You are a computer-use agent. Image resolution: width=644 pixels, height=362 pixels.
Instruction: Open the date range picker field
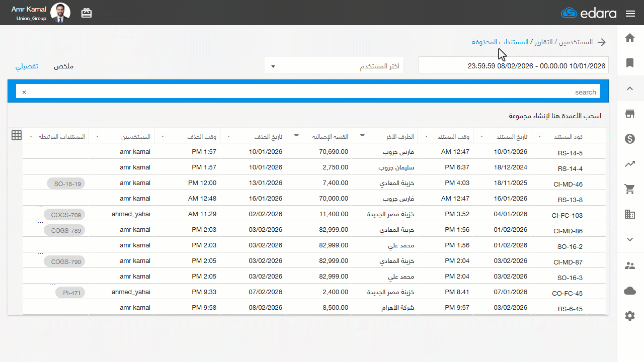point(514,65)
